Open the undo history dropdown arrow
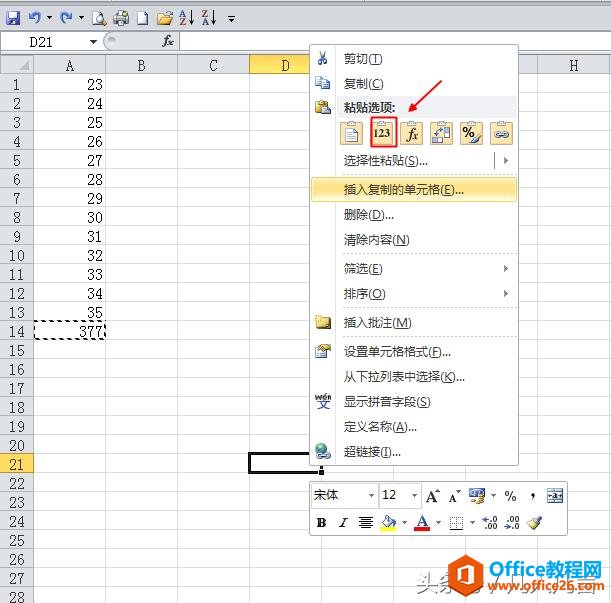 [49, 18]
